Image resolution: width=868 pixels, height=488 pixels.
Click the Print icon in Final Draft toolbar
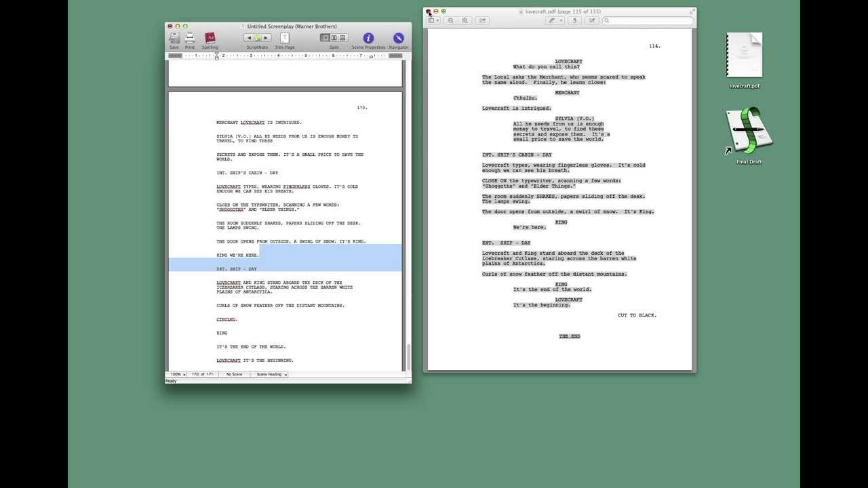coord(190,38)
